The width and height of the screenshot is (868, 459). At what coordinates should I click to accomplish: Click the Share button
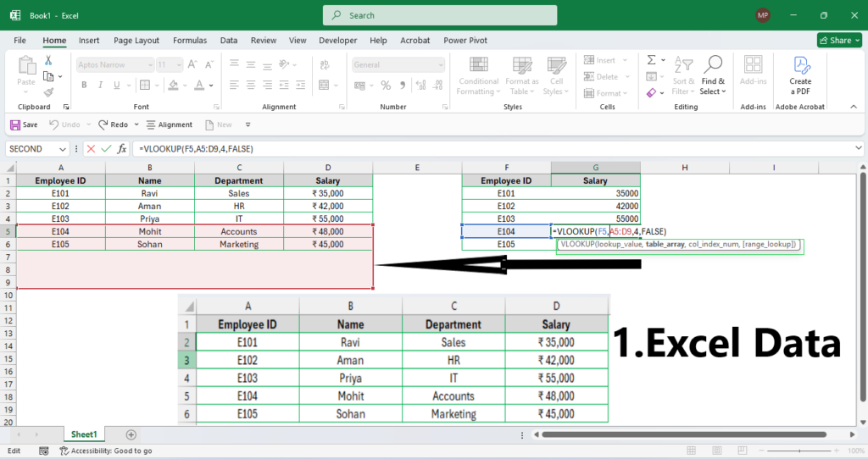(x=840, y=41)
